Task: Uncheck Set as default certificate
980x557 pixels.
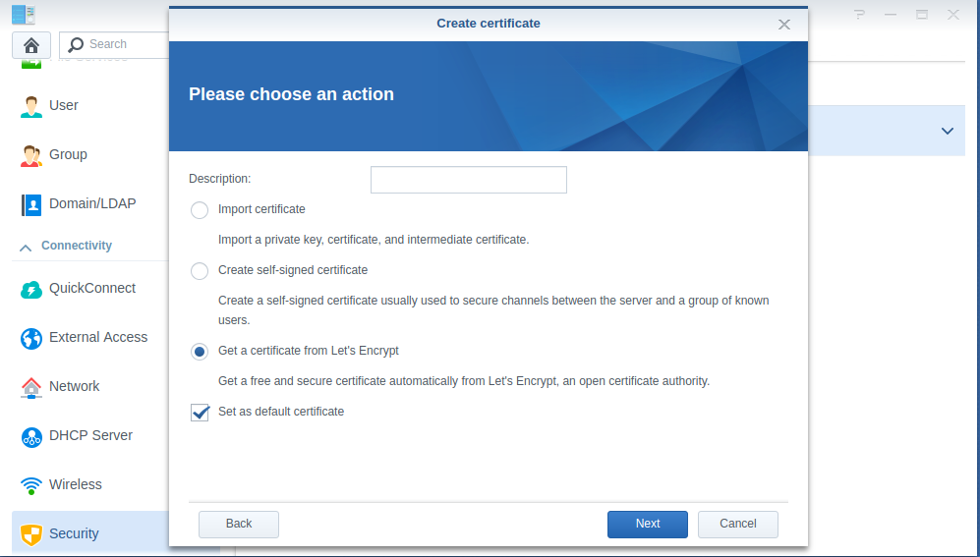Action: pos(201,413)
